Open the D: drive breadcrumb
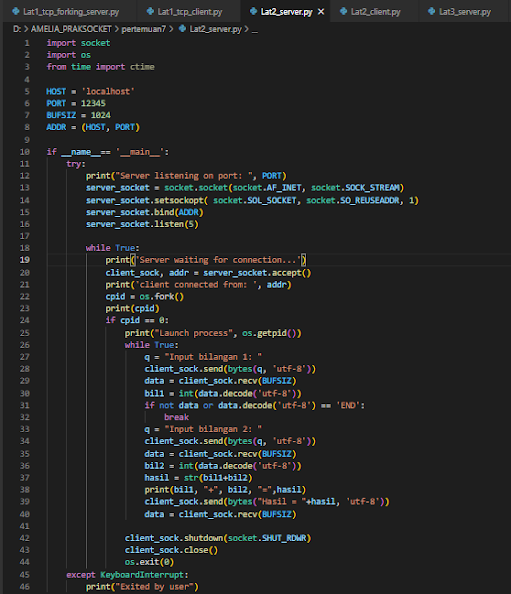 (17, 29)
